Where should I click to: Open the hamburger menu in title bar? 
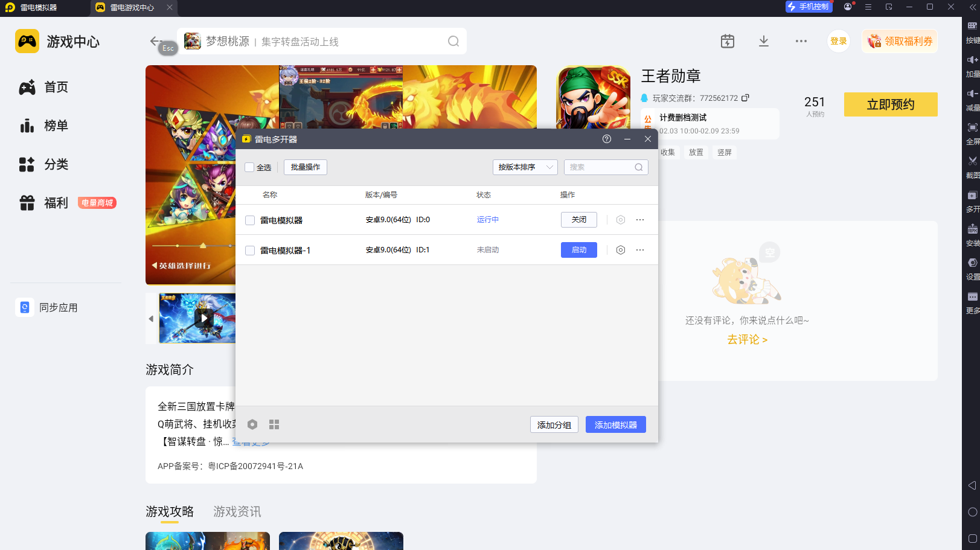coord(868,7)
